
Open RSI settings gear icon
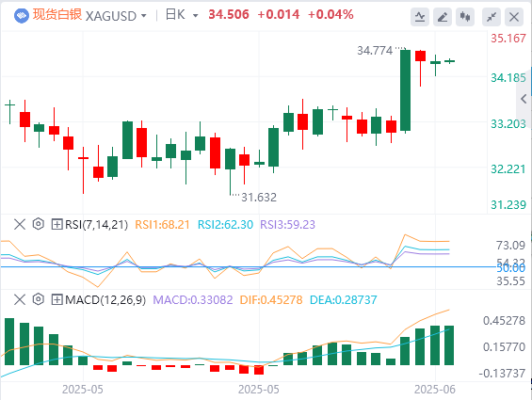coord(39,224)
